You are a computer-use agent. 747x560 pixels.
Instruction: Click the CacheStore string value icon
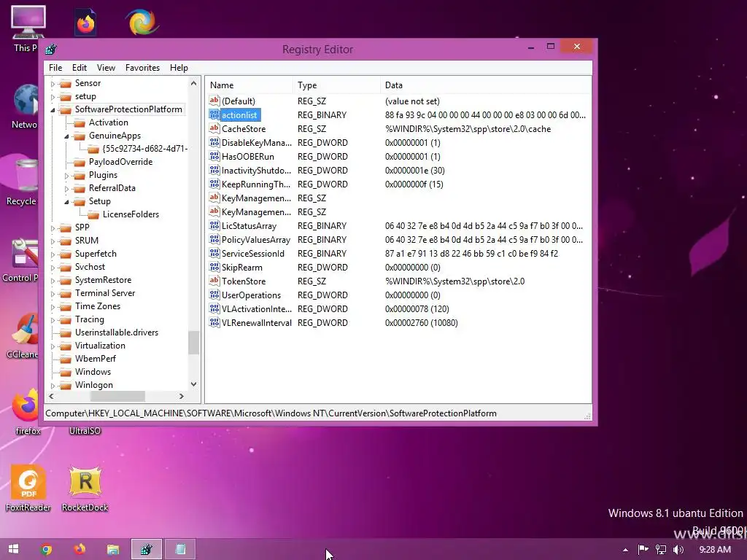coord(214,128)
